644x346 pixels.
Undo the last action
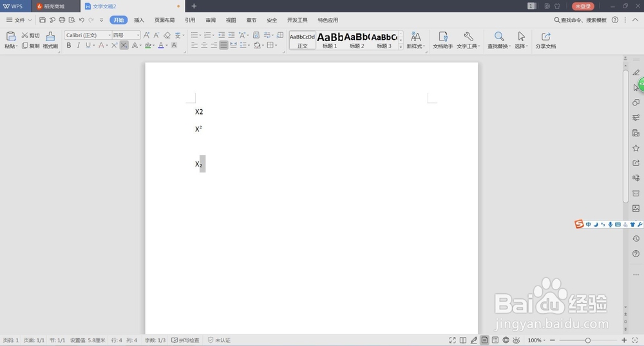pos(82,20)
